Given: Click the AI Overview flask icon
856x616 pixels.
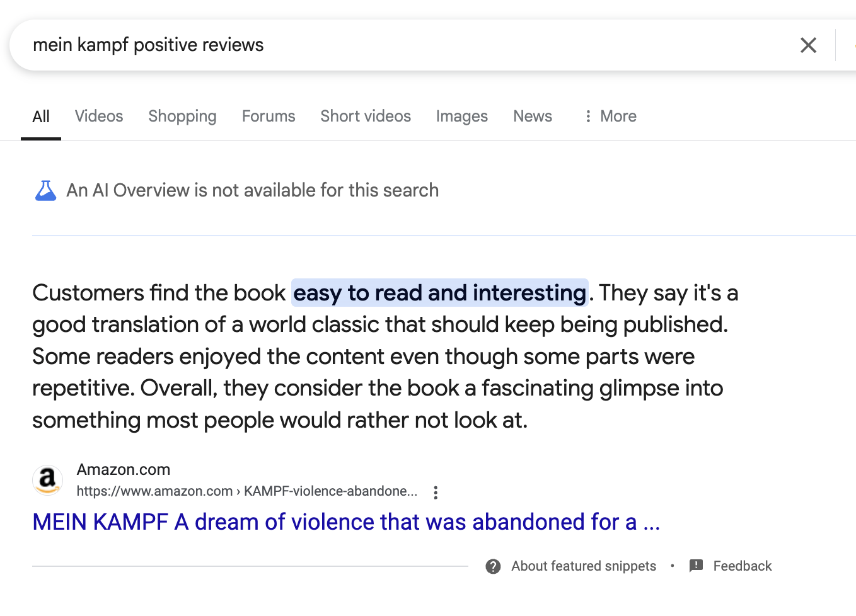Looking at the screenshot, I should pyautogui.click(x=45, y=190).
